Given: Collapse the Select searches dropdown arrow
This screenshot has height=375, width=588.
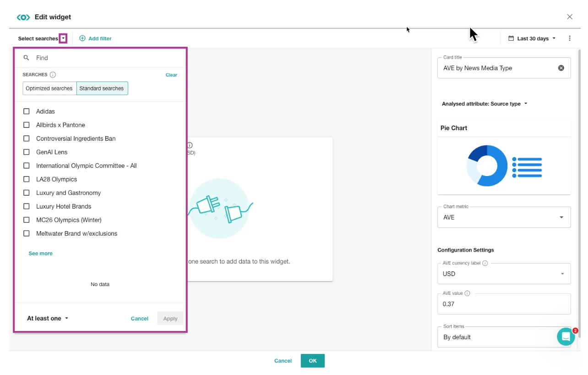Looking at the screenshot, I should point(63,39).
